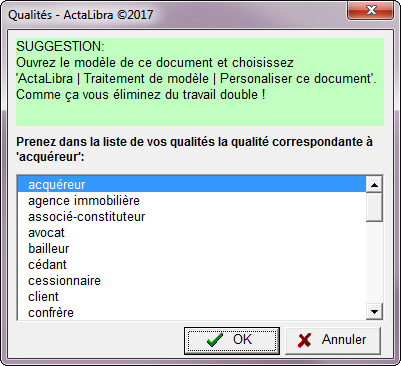Pick 'avocat' in the list
401x366 pixels.
(x=192, y=232)
